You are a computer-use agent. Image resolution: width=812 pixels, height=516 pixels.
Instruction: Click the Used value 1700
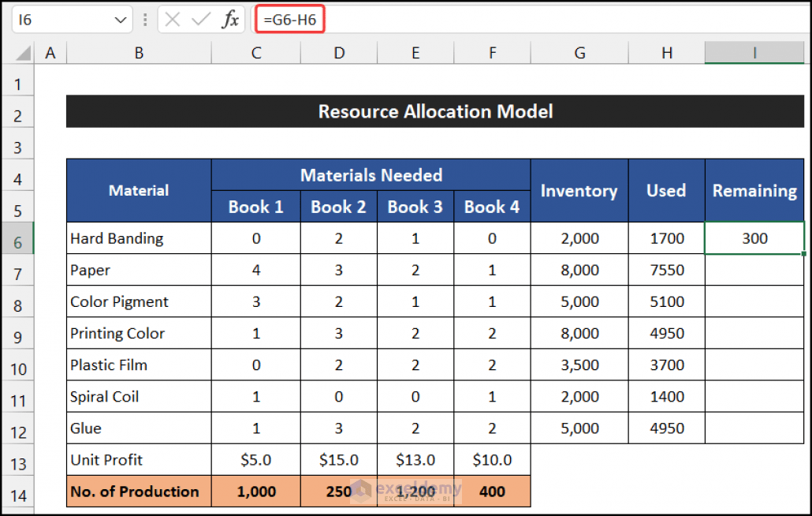666,238
